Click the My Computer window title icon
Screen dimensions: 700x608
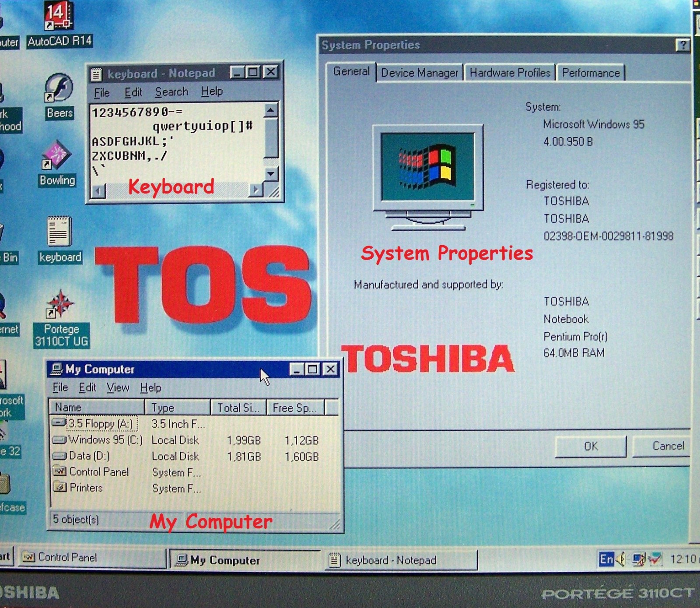(56, 369)
